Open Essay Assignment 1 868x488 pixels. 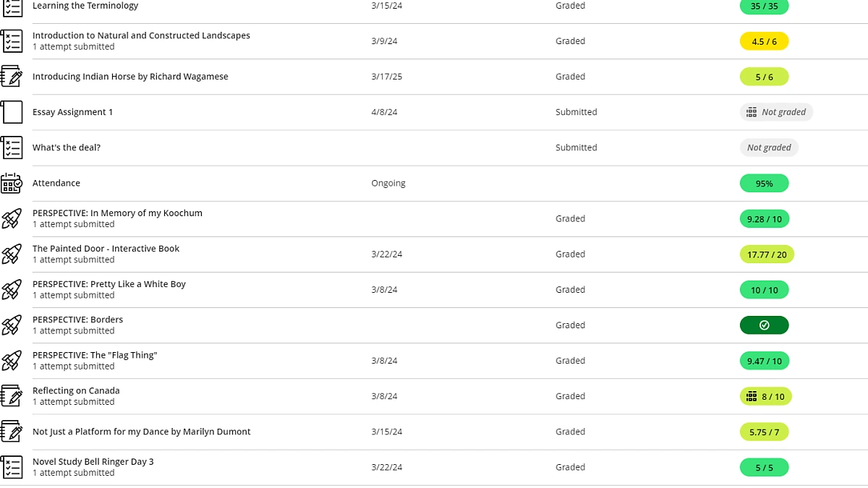click(73, 112)
